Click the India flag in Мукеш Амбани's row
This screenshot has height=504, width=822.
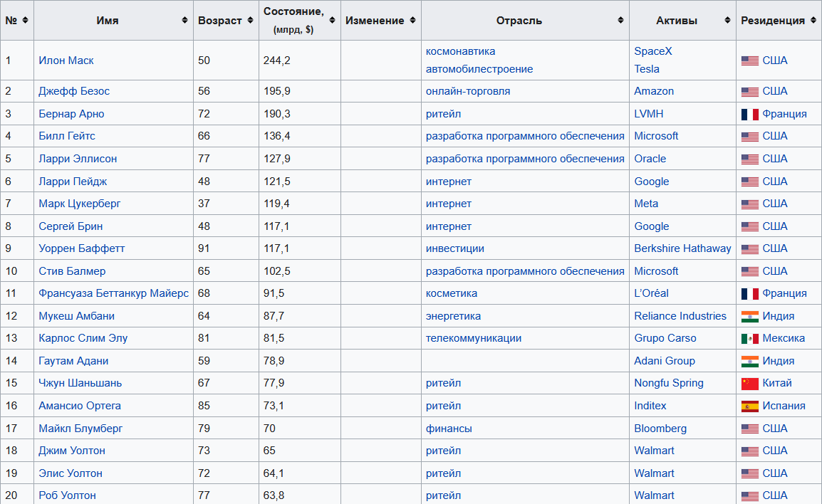[749, 315]
